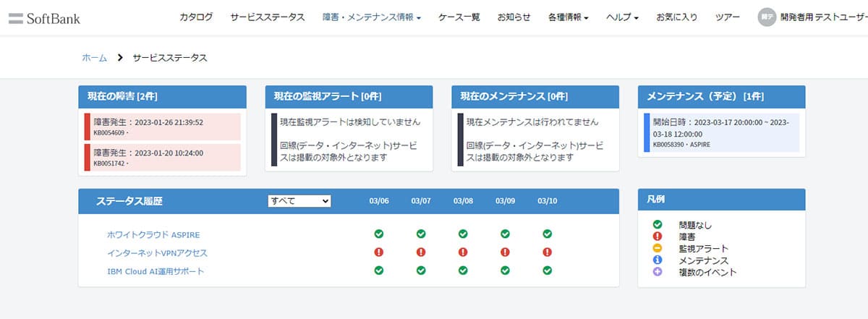868x319 pixels.
Task: Expand the ヘルプ menu
Action: click(622, 17)
